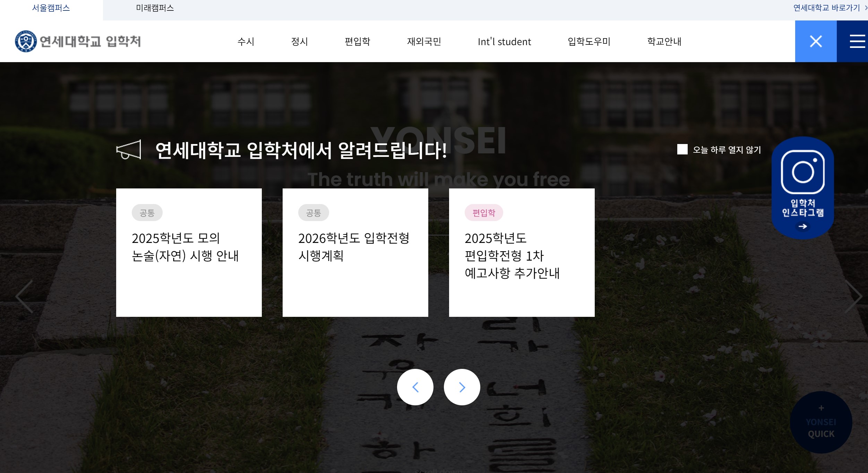Open the 입학도우미 menu
This screenshot has width=868, height=473.
click(589, 42)
